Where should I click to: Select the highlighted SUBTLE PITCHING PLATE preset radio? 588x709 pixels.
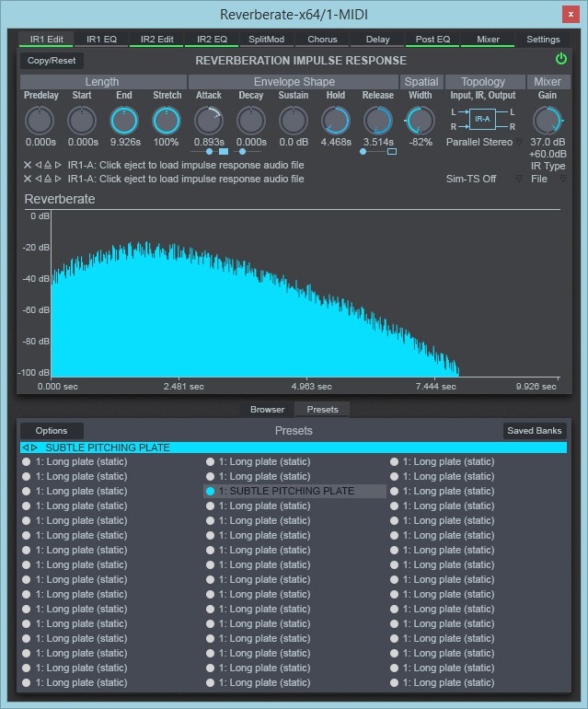coord(211,492)
